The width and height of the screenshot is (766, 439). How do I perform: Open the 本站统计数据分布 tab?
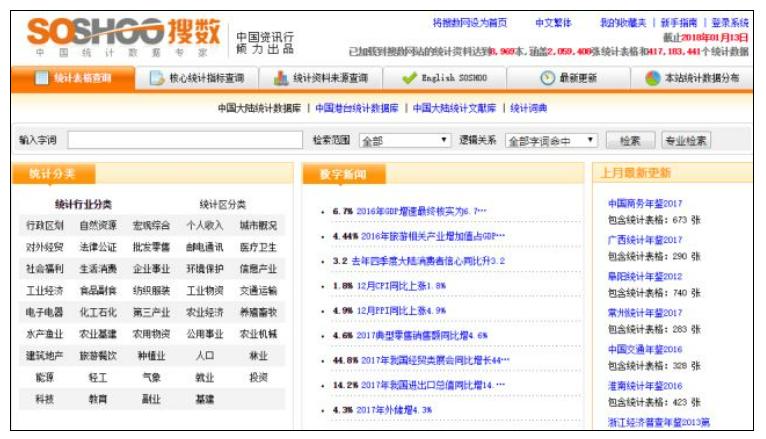pos(692,78)
